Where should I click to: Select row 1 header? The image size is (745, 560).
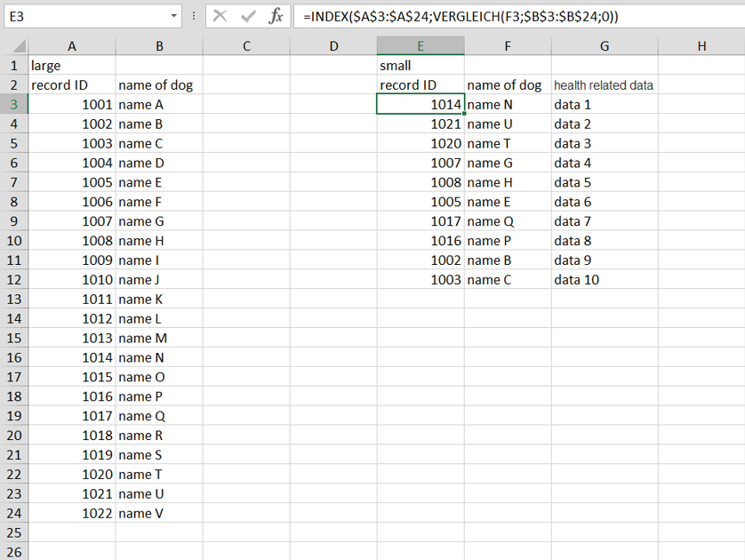click(x=13, y=66)
